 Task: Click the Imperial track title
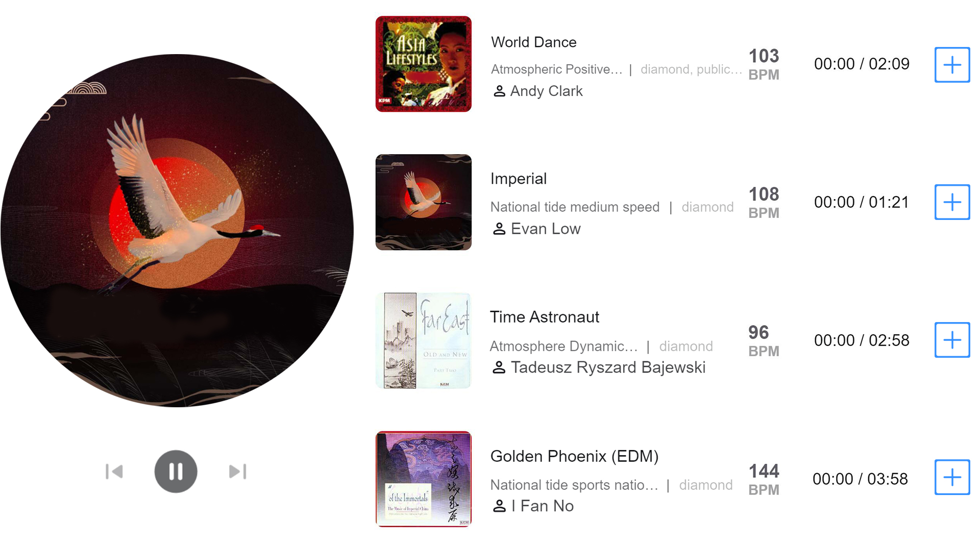click(x=519, y=179)
